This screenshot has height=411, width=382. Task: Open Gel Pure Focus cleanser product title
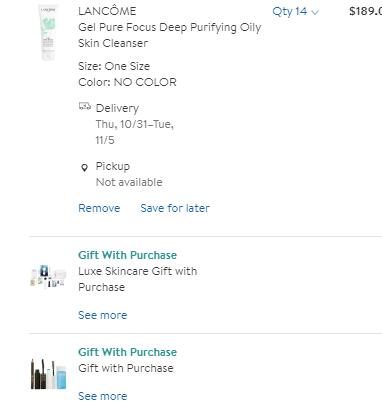pos(170,35)
